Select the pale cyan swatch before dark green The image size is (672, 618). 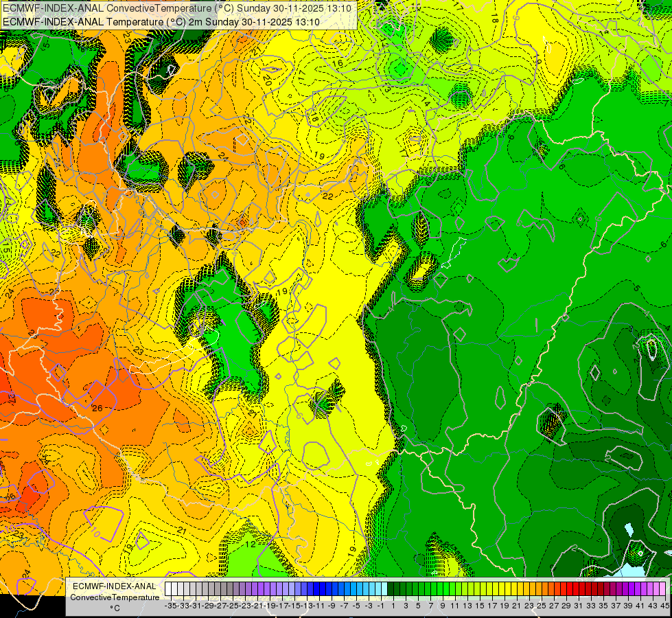384,589
